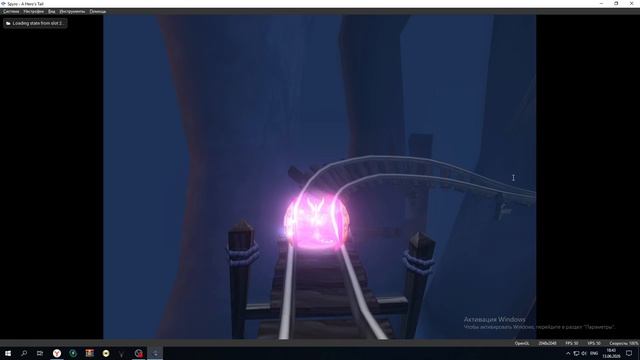This screenshot has width=640, height=360.
Task: Open the Помощь menu
Action: 98,11
